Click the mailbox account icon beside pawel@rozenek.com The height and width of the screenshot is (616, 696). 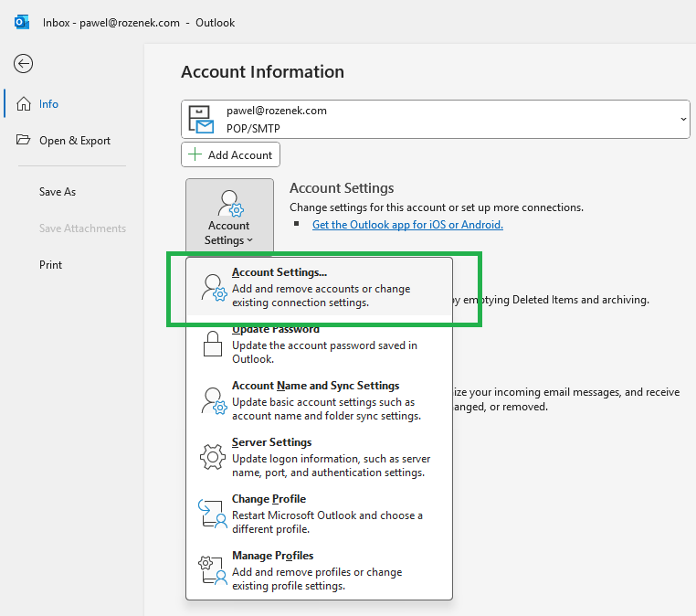click(201, 119)
